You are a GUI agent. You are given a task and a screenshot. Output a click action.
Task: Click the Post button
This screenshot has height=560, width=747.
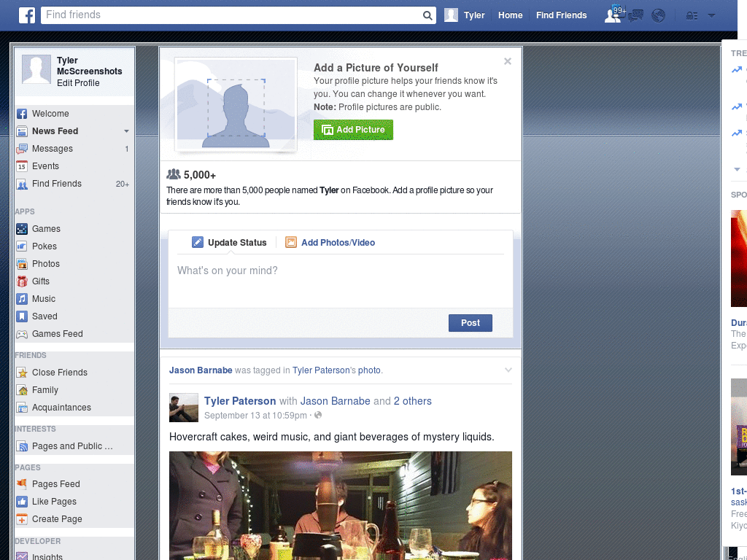tap(471, 323)
